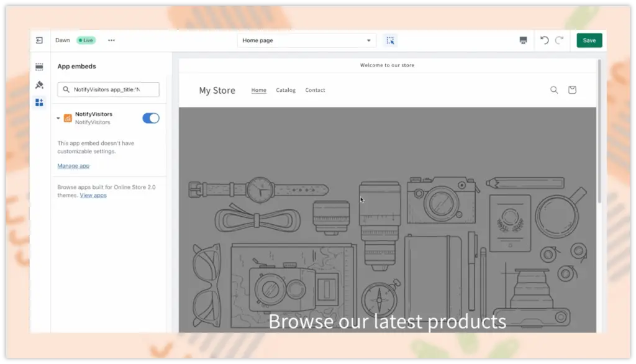Open the Home page template dropdown

[306, 40]
